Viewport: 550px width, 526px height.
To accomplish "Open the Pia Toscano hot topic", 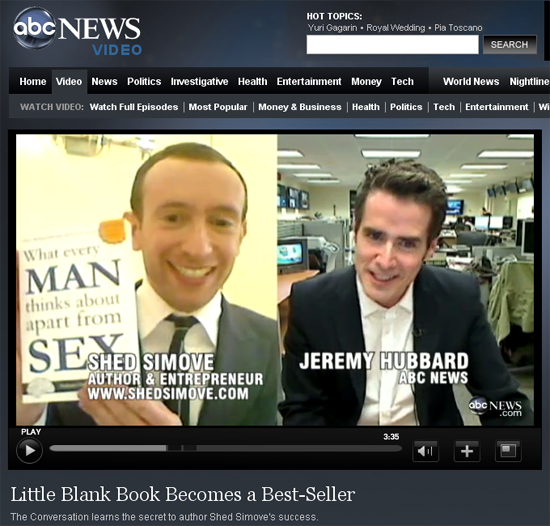I will [x=458, y=28].
